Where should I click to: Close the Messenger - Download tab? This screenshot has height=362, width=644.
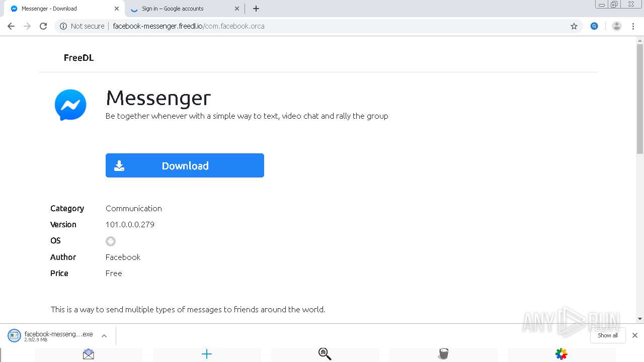point(117,9)
